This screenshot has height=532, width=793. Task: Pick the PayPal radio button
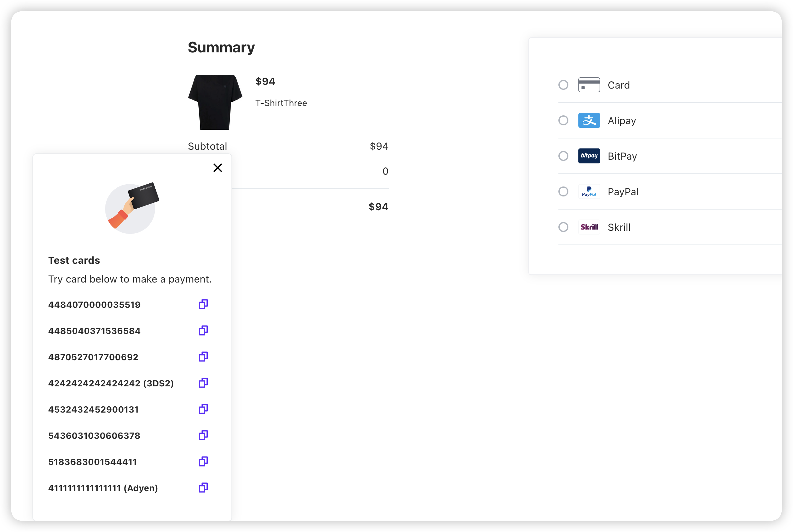click(563, 191)
